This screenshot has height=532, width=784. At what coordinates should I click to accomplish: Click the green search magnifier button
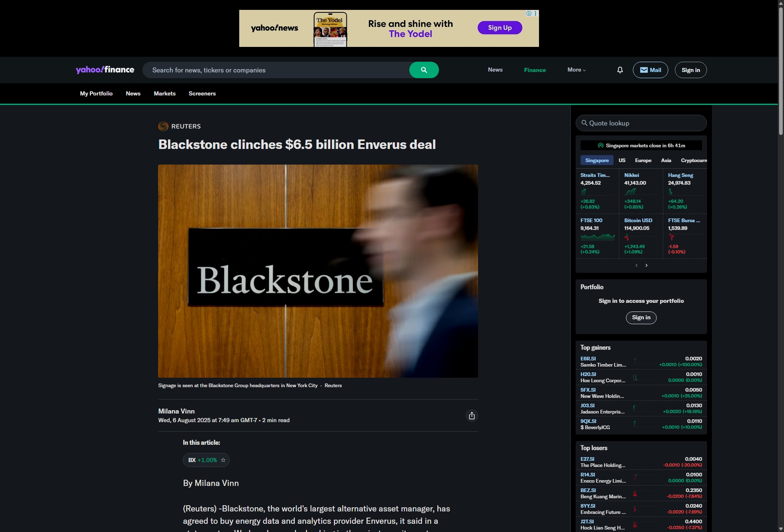coord(424,70)
